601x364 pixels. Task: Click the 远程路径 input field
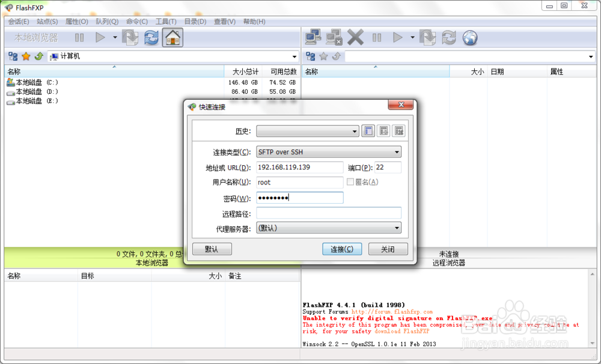click(329, 213)
